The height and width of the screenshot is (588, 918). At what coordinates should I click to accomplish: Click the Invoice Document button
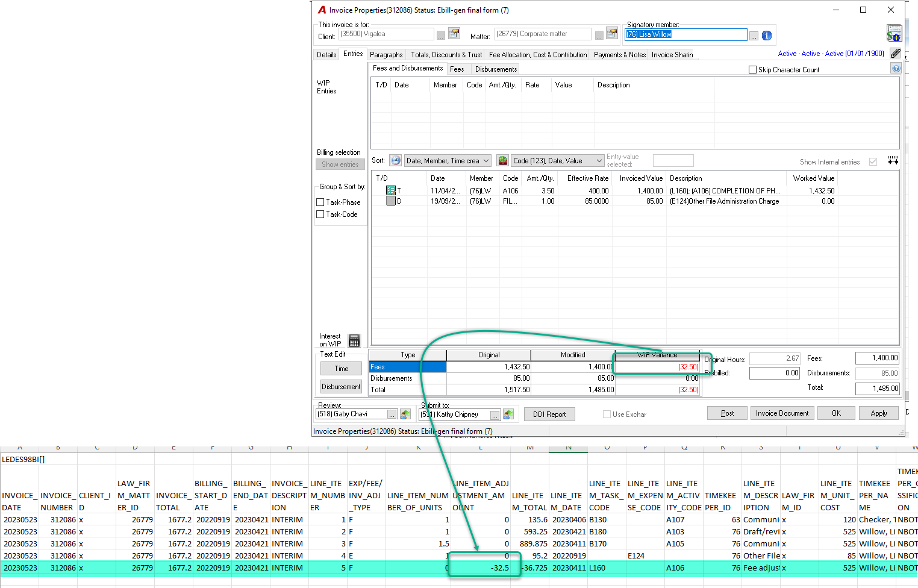tap(782, 413)
